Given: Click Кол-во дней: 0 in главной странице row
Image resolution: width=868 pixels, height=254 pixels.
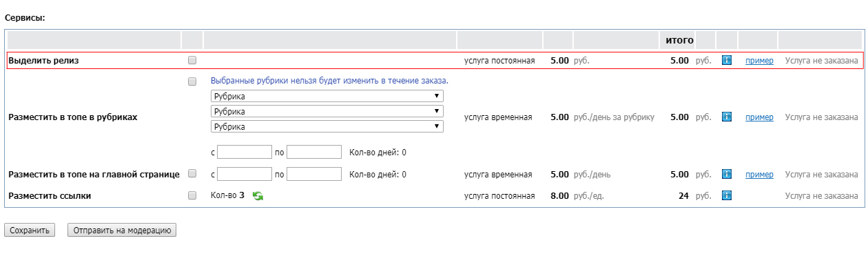Looking at the screenshot, I should click(378, 175).
